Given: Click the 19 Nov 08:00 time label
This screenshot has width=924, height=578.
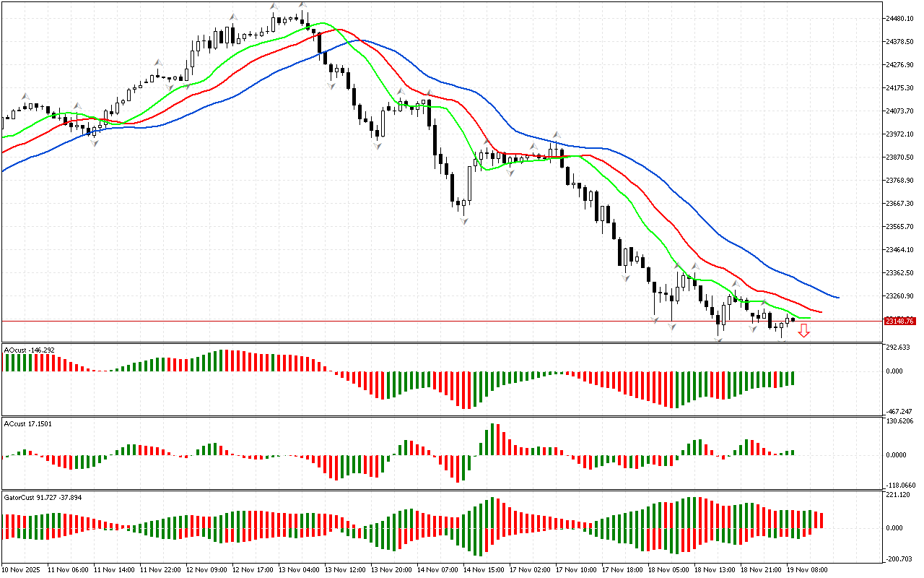Looking at the screenshot, I should pos(807,569).
